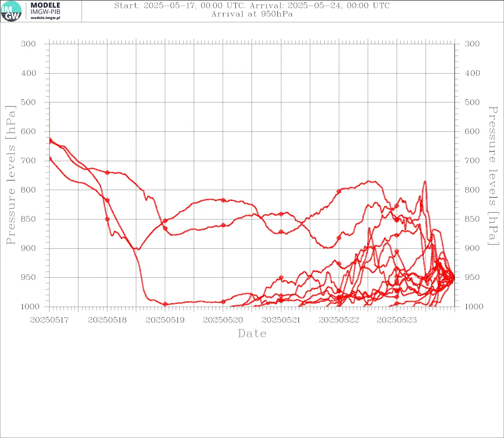The width and height of the screenshot is (504, 438).
Task: Click the 'Start: 2025-05-17, 00:00 UTC' title text
Action: [x=179, y=5]
